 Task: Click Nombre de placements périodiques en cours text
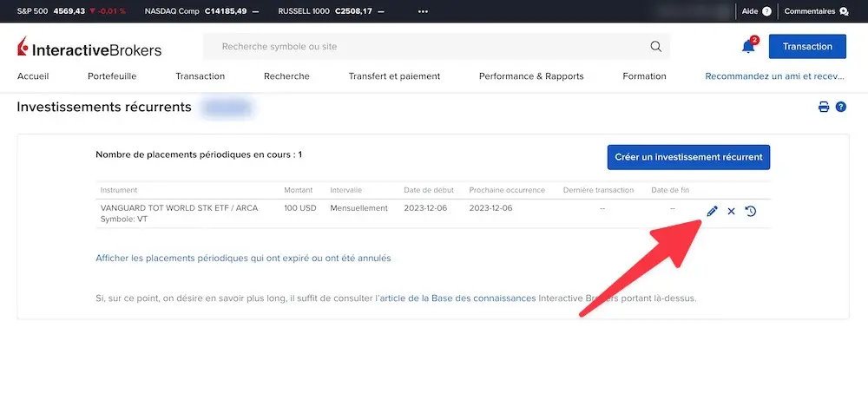pyautogui.click(x=199, y=155)
